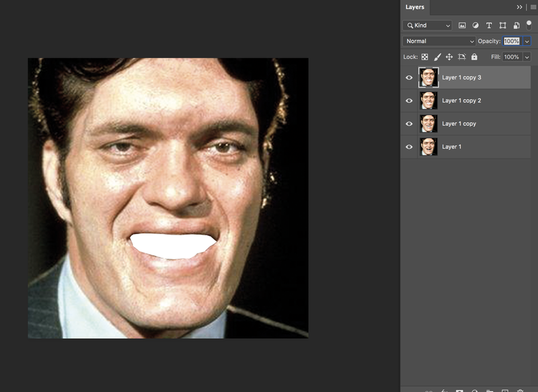538x392 pixels.
Task: Click the 'Layer 1 copy' name
Action: coord(459,124)
